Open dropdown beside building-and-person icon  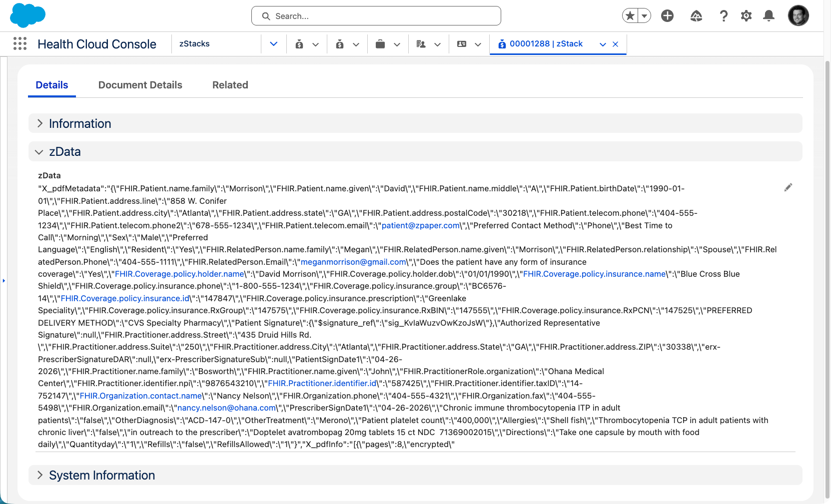click(438, 44)
